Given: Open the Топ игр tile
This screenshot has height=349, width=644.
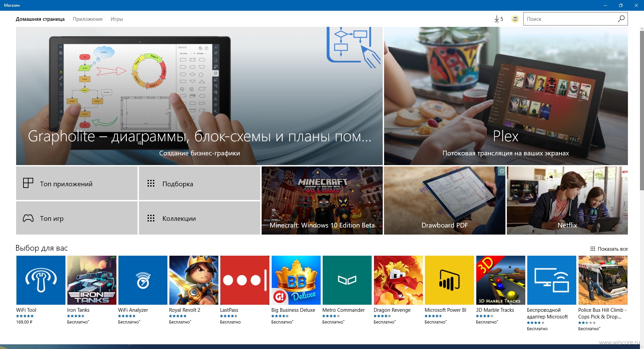Looking at the screenshot, I should point(77,218).
